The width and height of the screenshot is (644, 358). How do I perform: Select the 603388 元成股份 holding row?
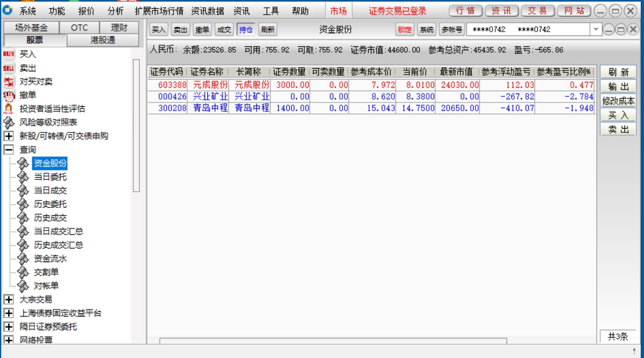point(371,85)
